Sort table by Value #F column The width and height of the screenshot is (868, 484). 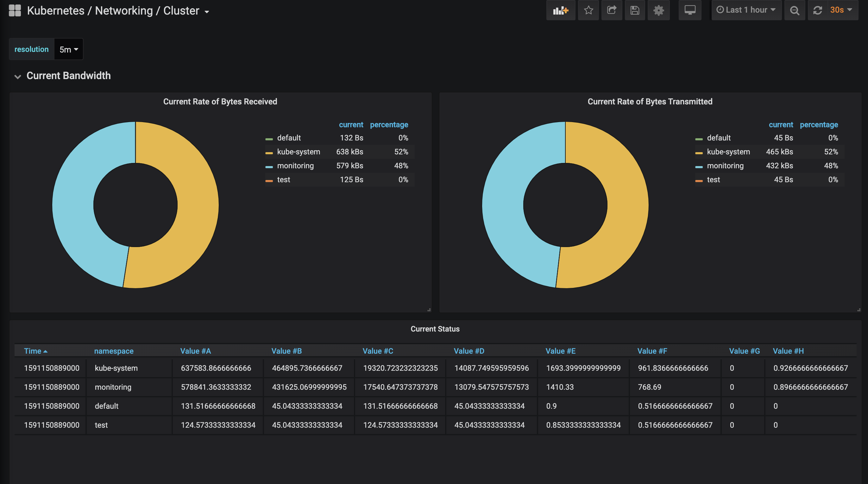coord(652,351)
